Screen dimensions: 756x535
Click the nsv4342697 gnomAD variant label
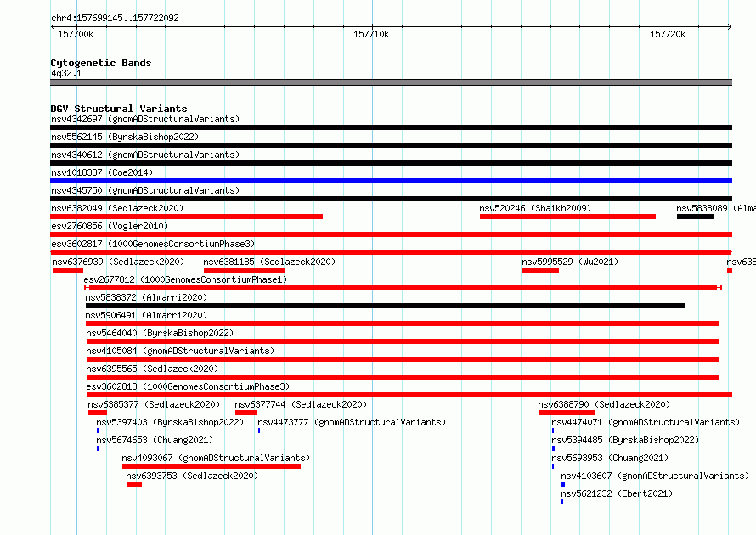[x=145, y=119]
